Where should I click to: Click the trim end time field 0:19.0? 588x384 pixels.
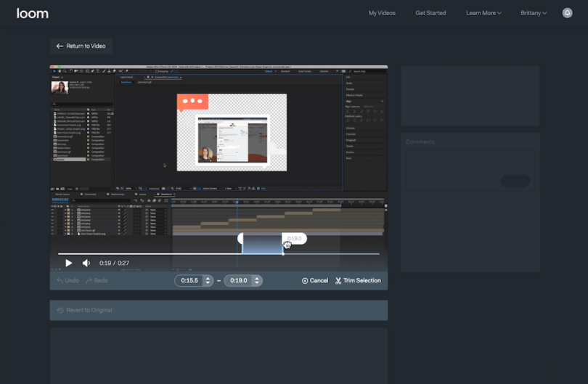[239, 280]
